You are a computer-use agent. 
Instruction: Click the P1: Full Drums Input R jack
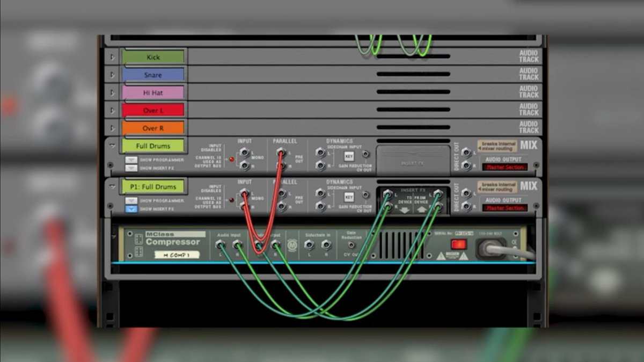244,206
